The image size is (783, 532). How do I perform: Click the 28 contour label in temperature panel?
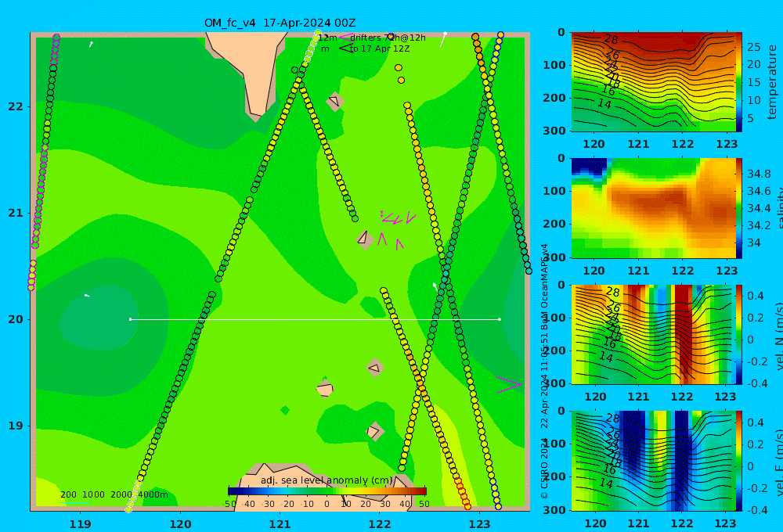(x=612, y=39)
